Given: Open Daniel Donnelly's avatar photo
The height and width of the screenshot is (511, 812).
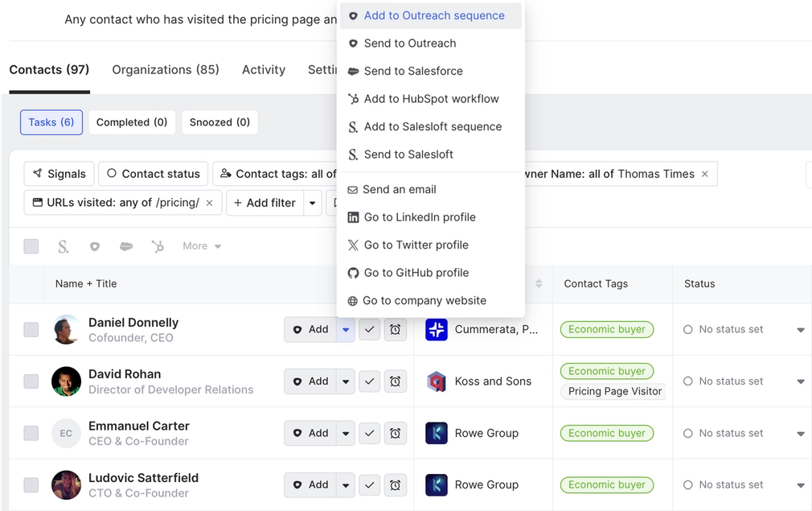Looking at the screenshot, I should (66, 330).
